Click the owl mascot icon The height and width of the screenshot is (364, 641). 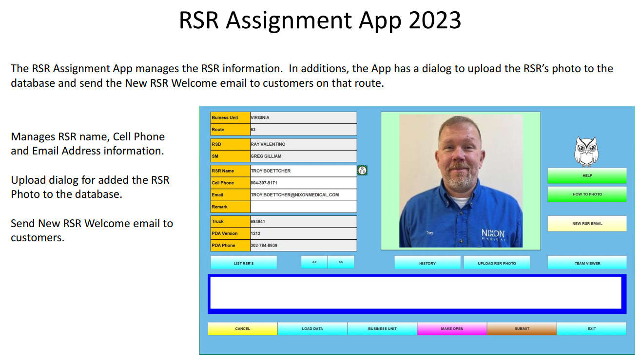pyautogui.click(x=586, y=152)
